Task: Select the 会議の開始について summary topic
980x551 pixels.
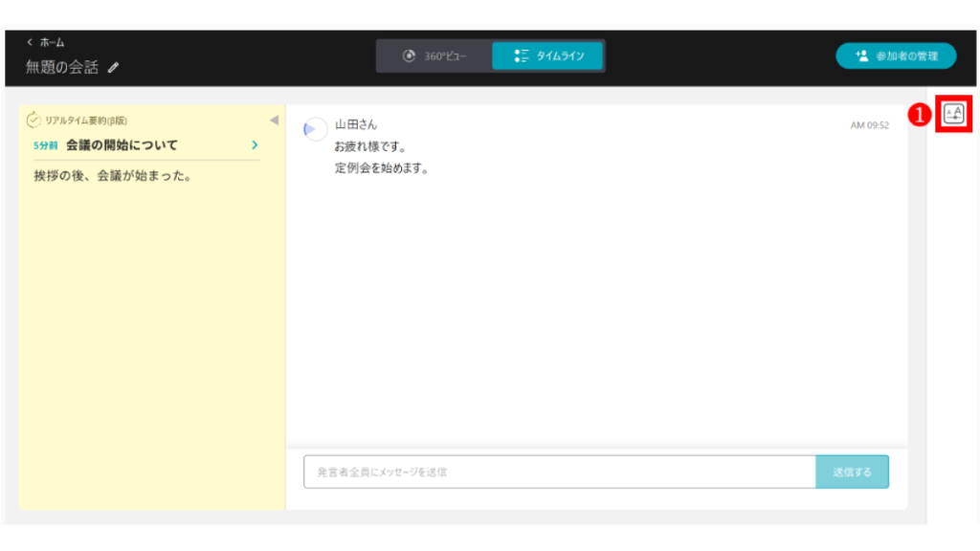Action: click(122, 145)
